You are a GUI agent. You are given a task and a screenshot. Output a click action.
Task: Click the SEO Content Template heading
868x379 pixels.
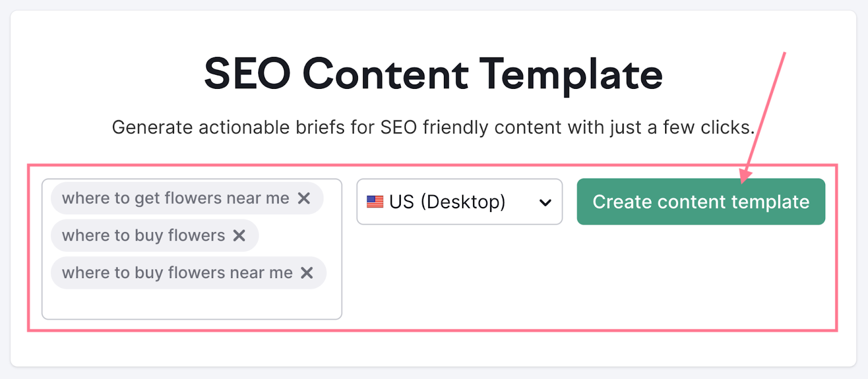(x=433, y=74)
